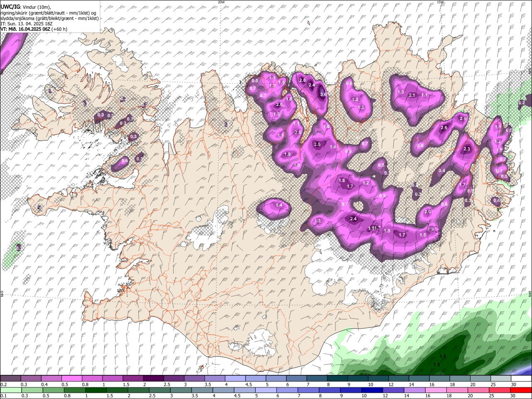Choose the pale lavender swatch labeled 4, upper legend

pos(235,379)
